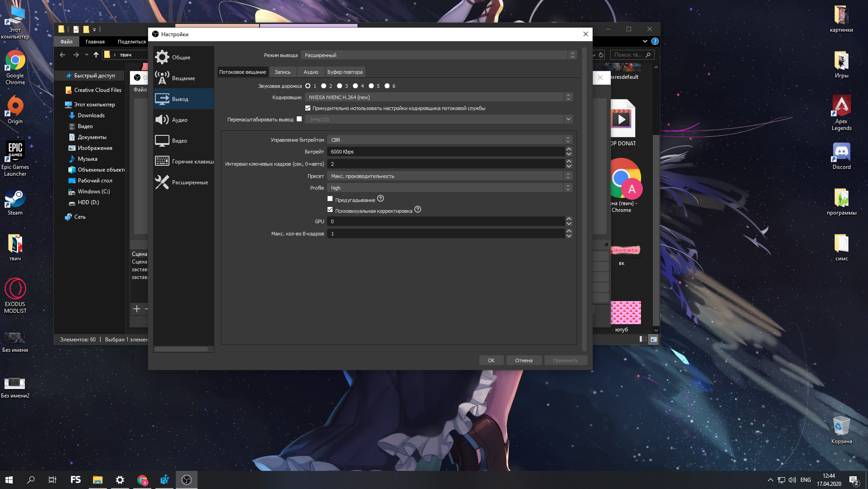Select the Output settings monitor icon
Viewport: 868px width, 489px height.
tap(162, 99)
